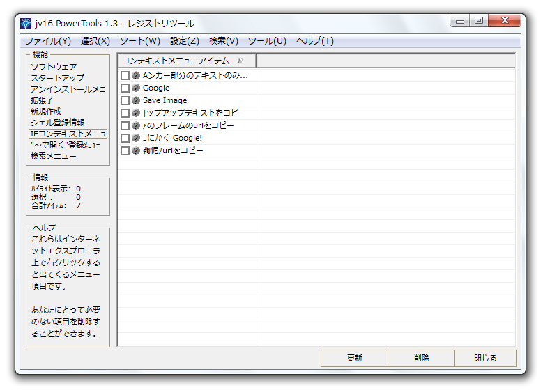Select the のフレームのurlをコピー row text
The image size is (543, 392).
point(188,125)
